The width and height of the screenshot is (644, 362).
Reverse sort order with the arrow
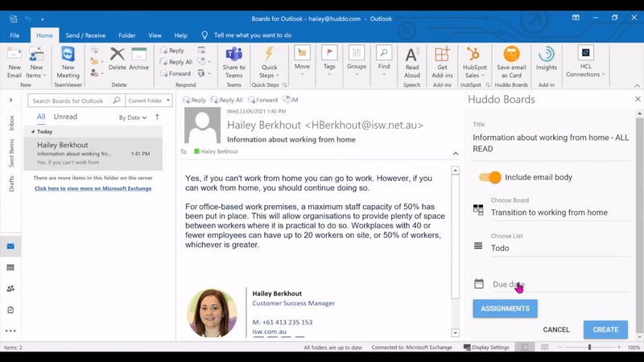(157, 117)
